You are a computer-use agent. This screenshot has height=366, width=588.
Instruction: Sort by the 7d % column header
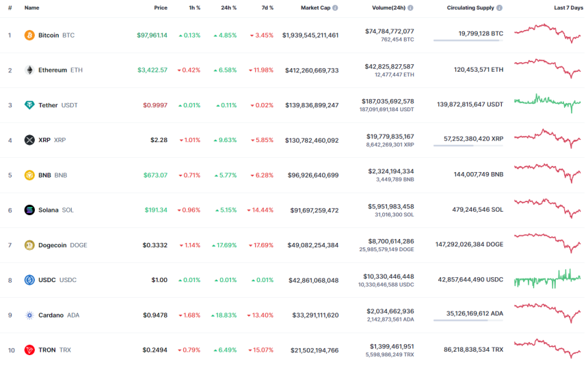click(267, 8)
